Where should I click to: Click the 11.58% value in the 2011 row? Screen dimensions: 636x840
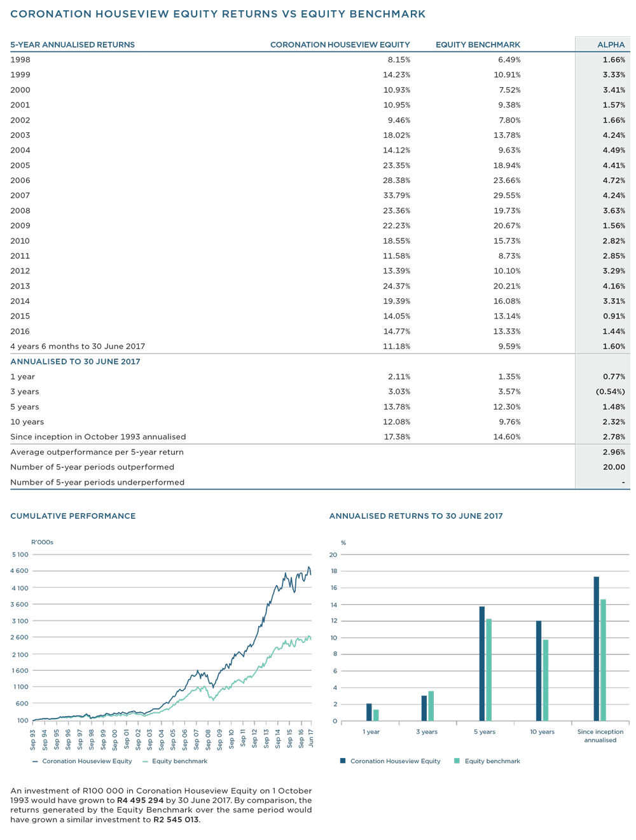(x=396, y=256)
